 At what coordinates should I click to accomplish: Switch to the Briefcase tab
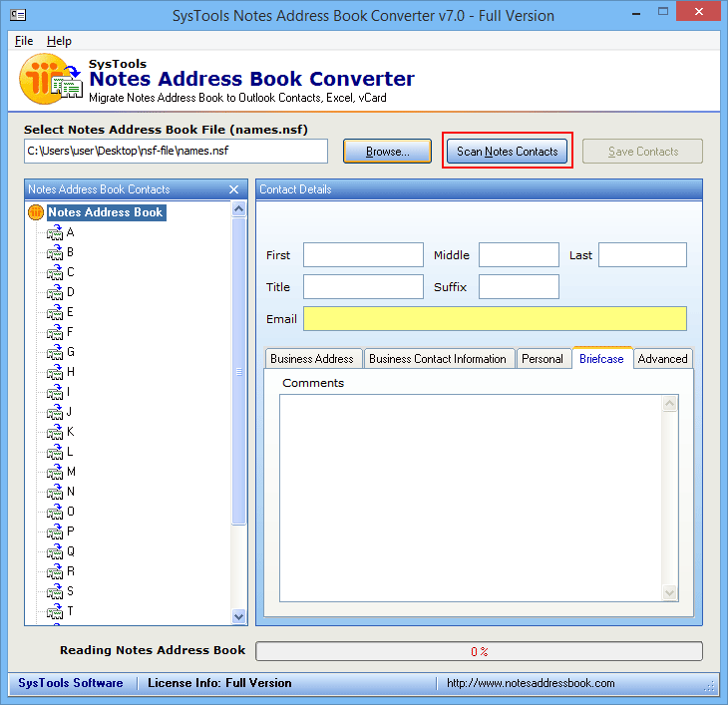pos(602,358)
